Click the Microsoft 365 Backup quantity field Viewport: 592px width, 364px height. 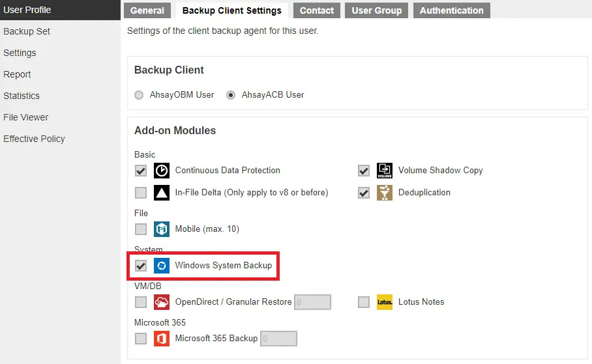coord(278,339)
